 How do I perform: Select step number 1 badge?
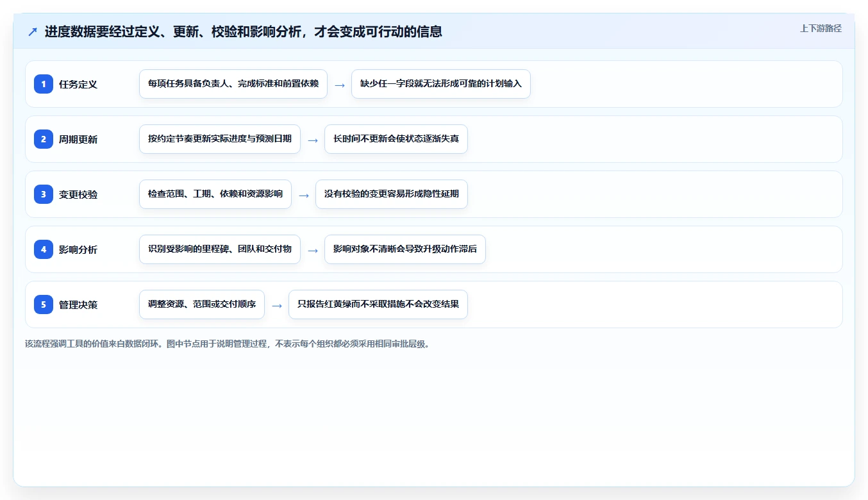click(x=44, y=84)
